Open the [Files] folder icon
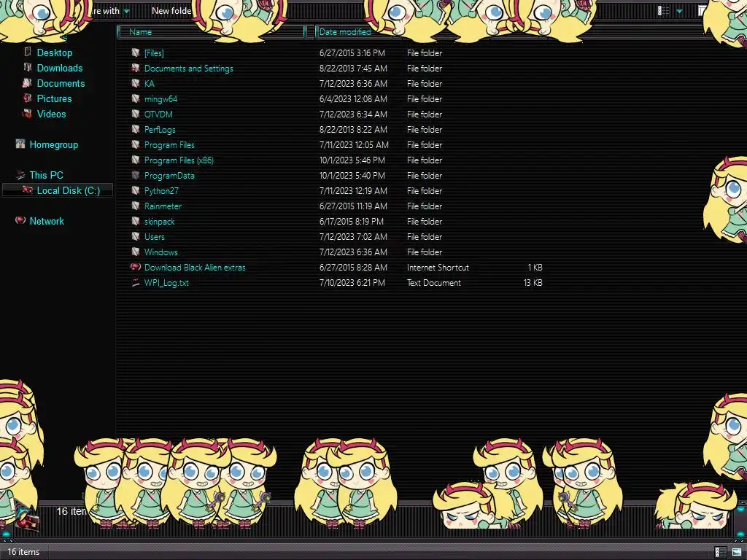The width and height of the screenshot is (747, 560). coord(136,52)
